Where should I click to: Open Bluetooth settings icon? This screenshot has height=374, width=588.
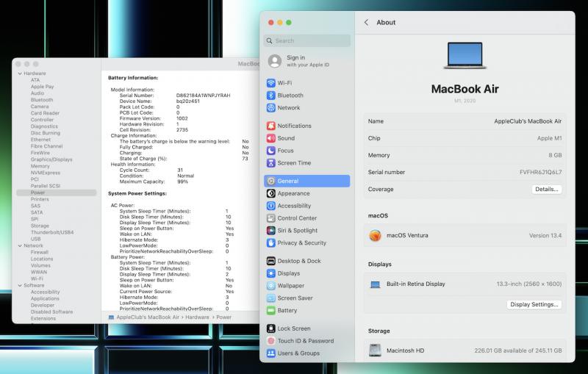coord(270,96)
